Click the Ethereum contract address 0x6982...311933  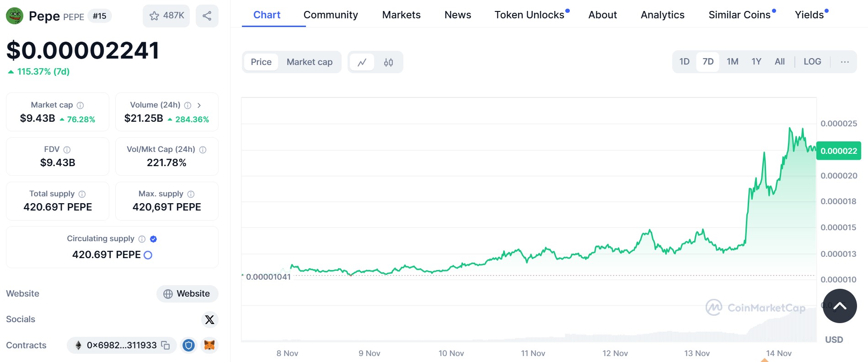[122, 345]
